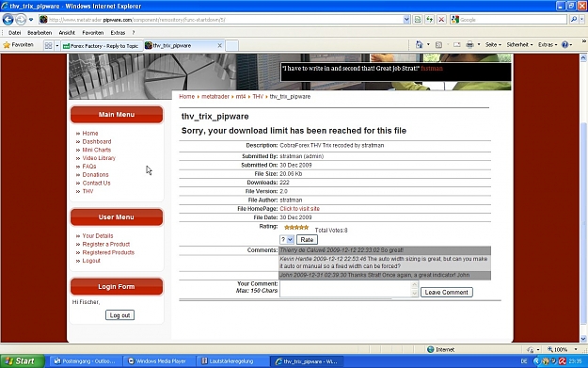Screen dimensions: 588x368
Task: Click the search magnifier icon
Action: [573, 20]
